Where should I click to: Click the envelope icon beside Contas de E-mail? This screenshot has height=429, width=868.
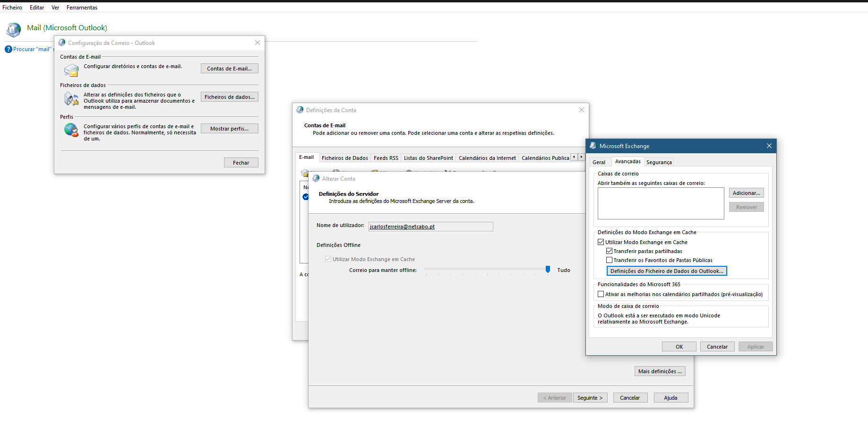pyautogui.click(x=71, y=70)
